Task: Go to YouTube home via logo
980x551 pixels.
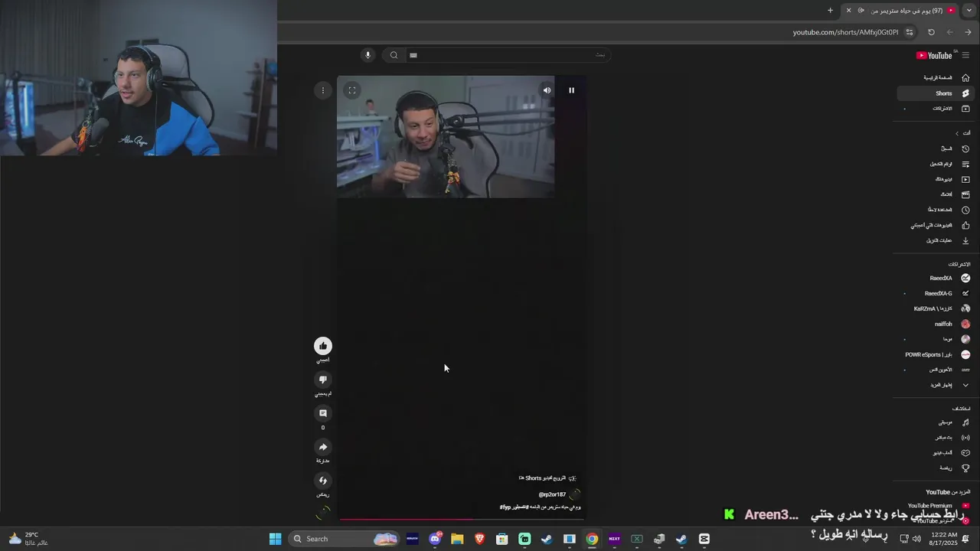Action: (934, 55)
